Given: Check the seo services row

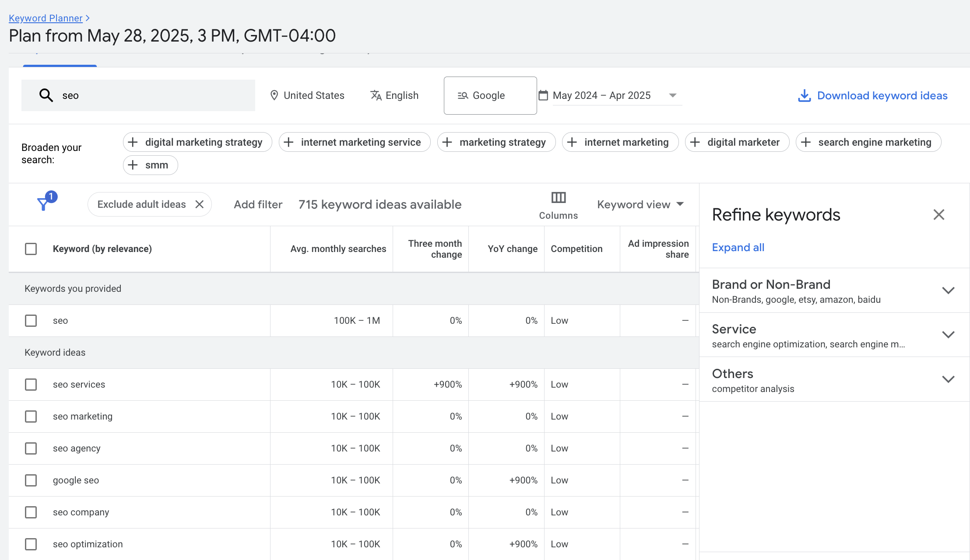Looking at the screenshot, I should click(x=31, y=385).
